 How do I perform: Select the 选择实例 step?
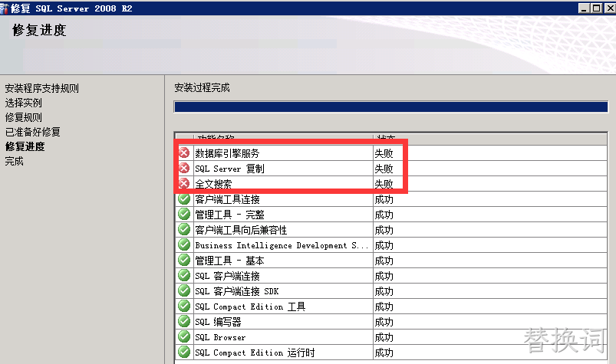(23, 103)
